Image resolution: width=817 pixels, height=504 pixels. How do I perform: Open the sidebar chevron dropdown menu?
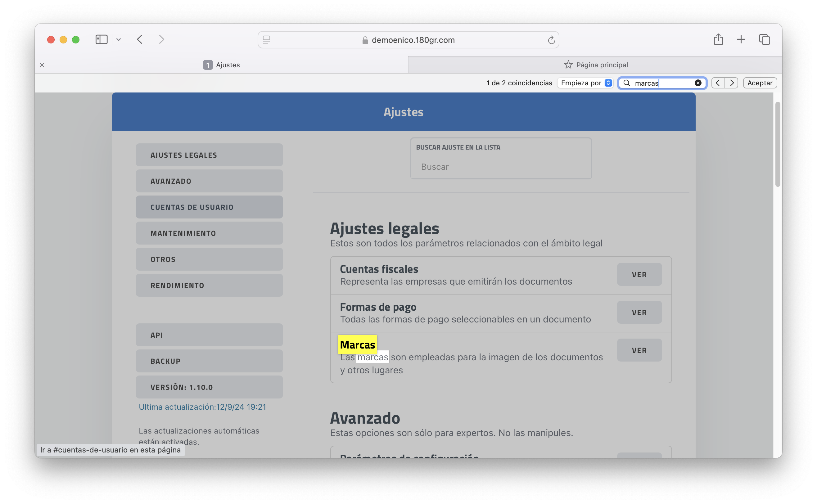click(119, 40)
